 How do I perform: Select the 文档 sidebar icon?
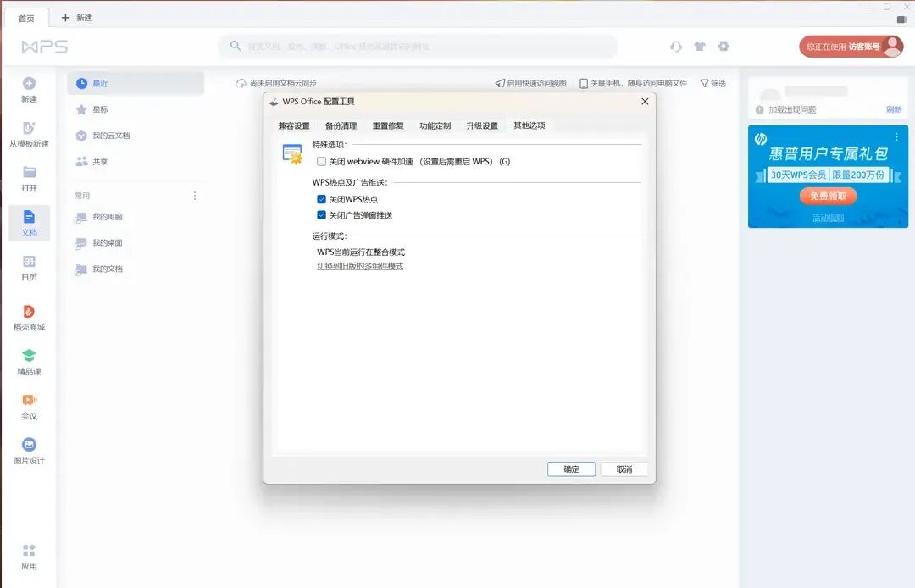click(x=29, y=217)
